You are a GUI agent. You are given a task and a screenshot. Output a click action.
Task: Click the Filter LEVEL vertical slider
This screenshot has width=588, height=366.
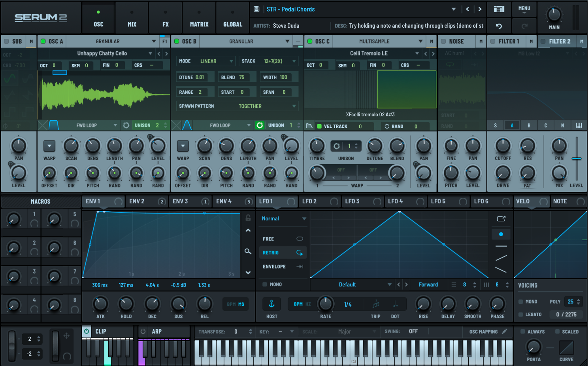click(x=577, y=159)
